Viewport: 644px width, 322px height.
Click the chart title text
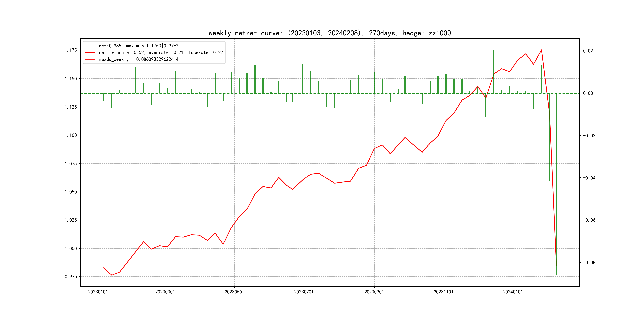pyautogui.click(x=330, y=33)
